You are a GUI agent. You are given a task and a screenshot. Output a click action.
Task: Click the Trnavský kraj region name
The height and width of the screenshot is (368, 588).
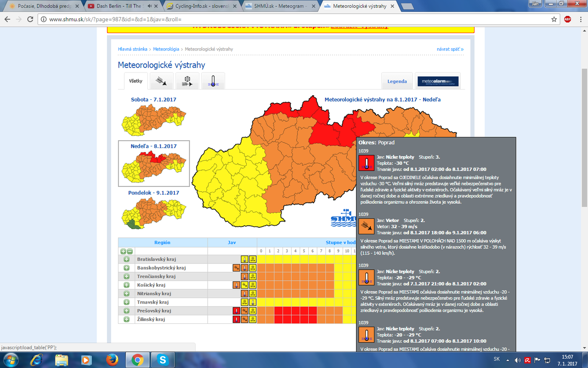click(x=154, y=302)
